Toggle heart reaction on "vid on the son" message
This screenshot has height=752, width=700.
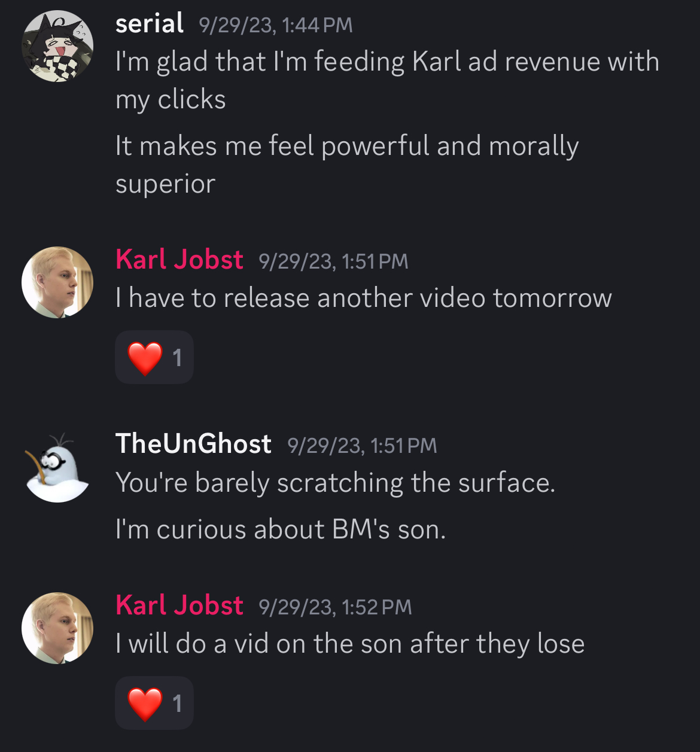click(154, 704)
